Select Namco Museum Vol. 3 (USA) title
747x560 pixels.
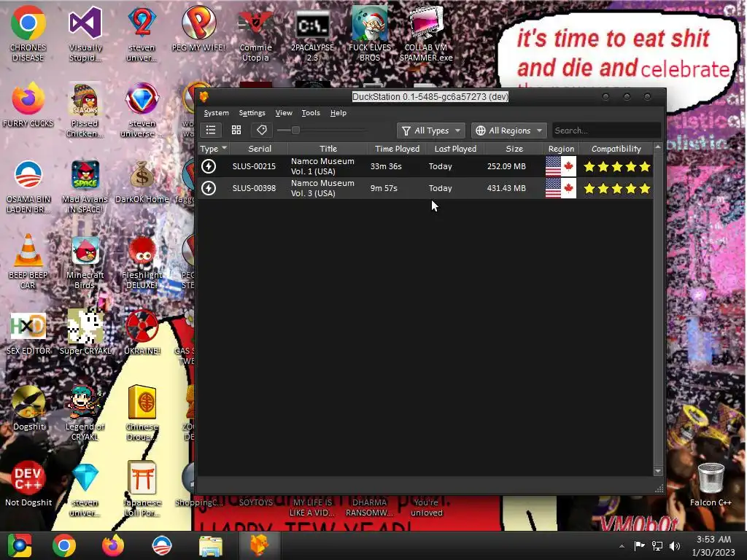[x=322, y=188]
